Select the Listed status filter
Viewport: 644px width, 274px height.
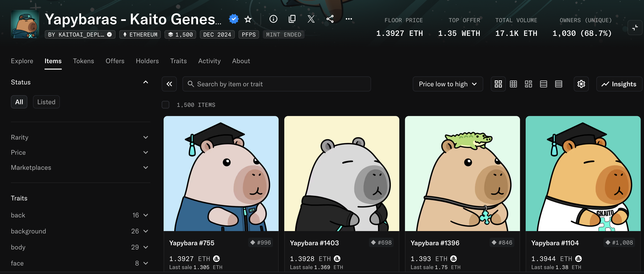[x=46, y=102]
